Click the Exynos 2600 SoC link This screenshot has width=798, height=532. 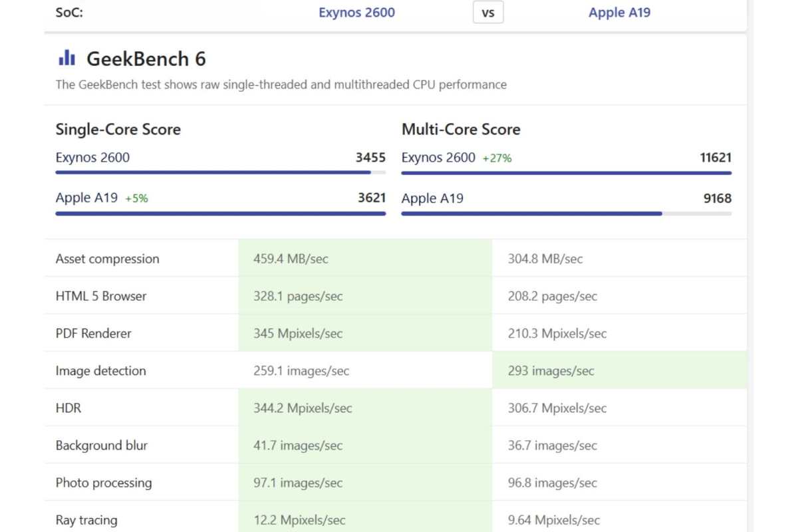tap(356, 13)
